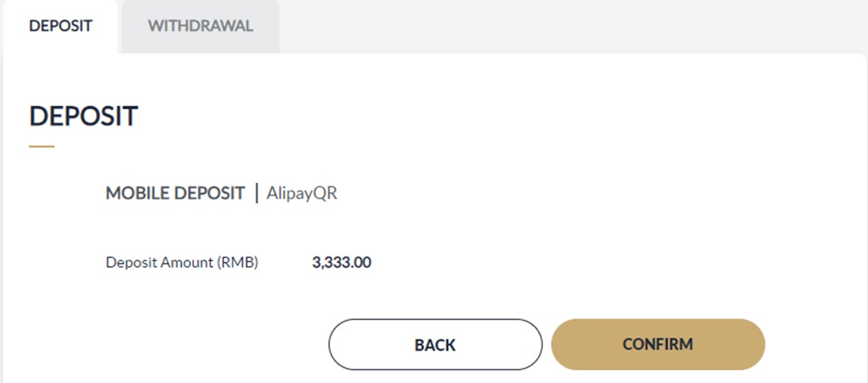Click the gray inactive WITHDRAWAL tab
Image resolution: width=868 pixels, height=383 pixels.
coord(200,26)
